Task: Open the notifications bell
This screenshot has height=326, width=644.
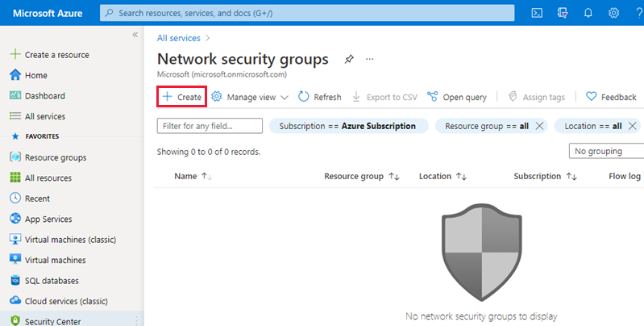Action: 588,13
